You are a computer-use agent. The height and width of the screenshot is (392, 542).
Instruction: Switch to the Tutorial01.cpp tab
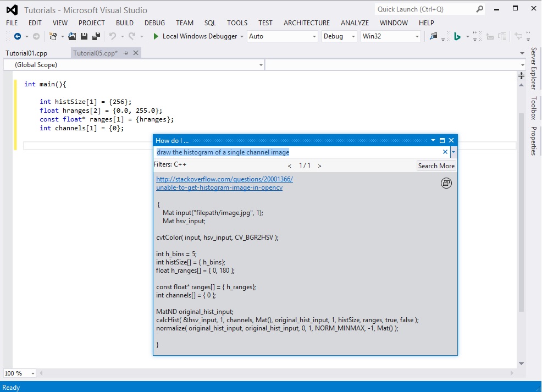pyautogui.click(x=26, y=53)
